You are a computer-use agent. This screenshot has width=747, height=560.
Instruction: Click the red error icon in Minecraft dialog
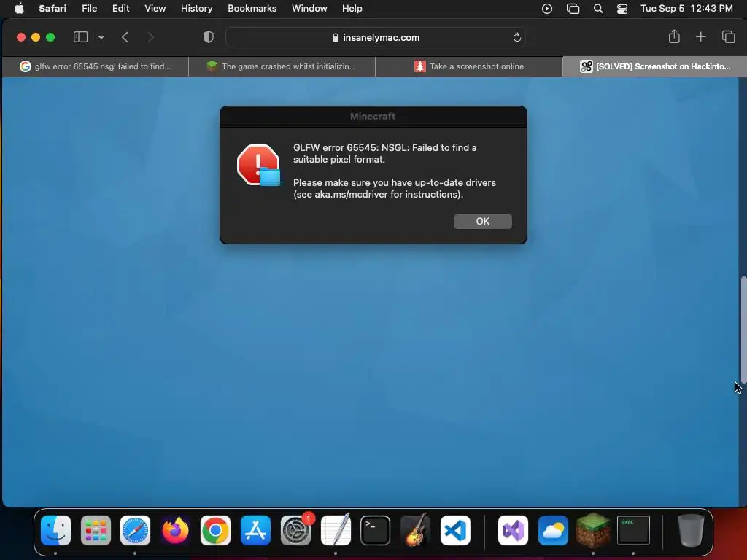coord(259,166)
